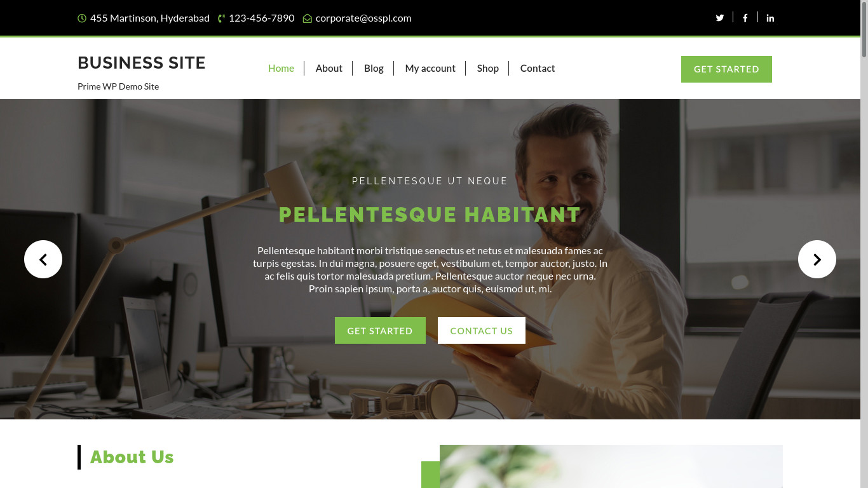Click the clock icon beside the address

pos(82,18)
